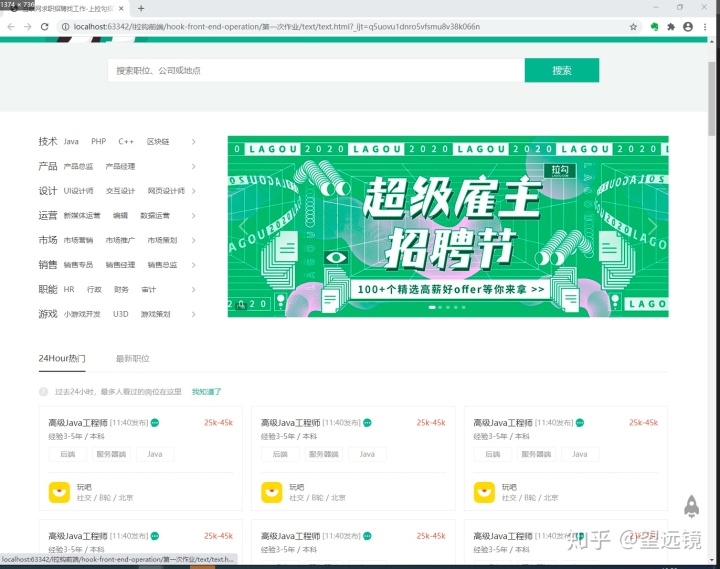The height and width of the screenshot is (569, 720).
Task: Select the 24Hour热门 tab
Action: click(x=62, y=358)
